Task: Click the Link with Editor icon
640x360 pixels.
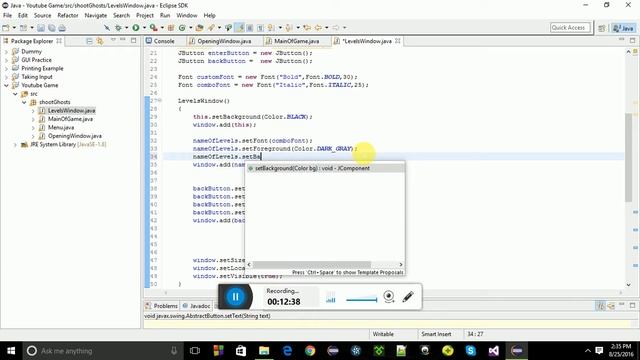Action: point(100,41)
